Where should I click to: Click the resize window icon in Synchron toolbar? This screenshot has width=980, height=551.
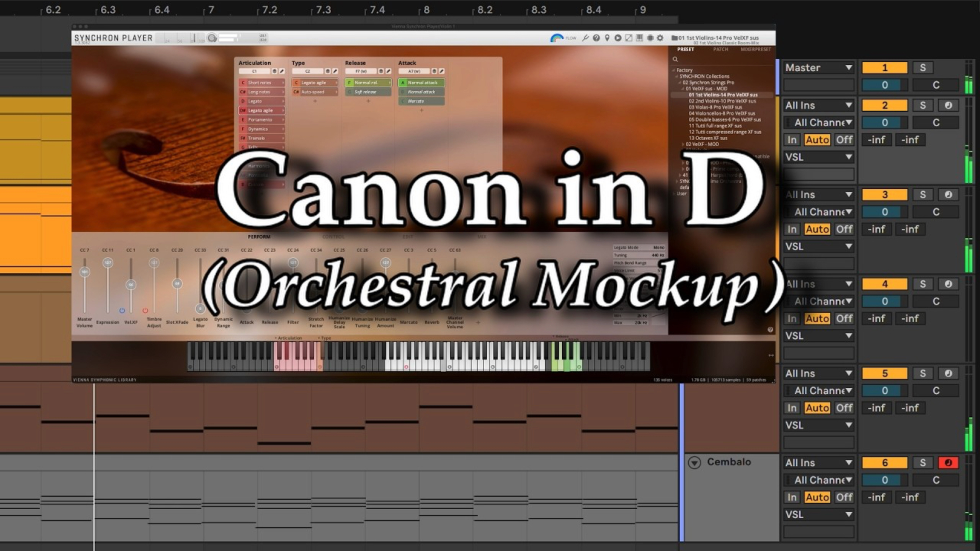pos(629,38)
